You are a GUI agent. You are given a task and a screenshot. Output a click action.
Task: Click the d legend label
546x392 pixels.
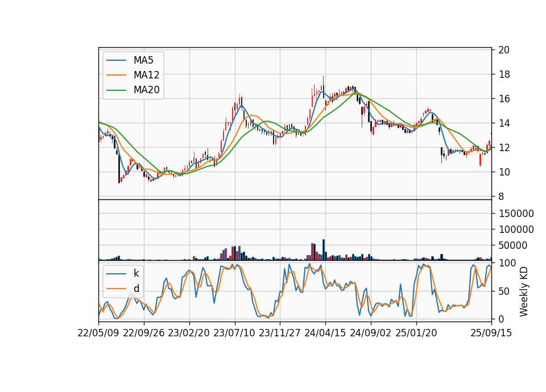(x=136, y=289)
